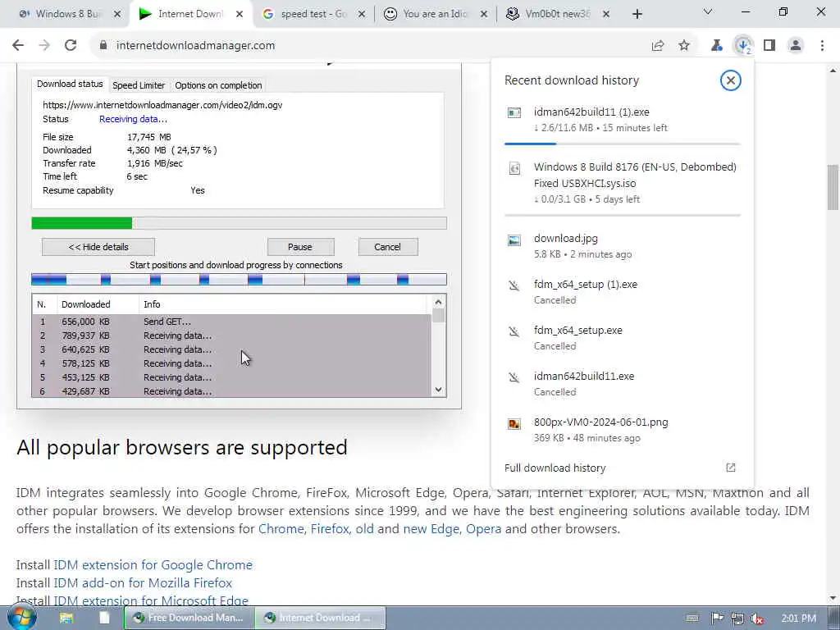Open IDM extension for Google Chrome link
840x630 pixels.
(x=153, y=564)
